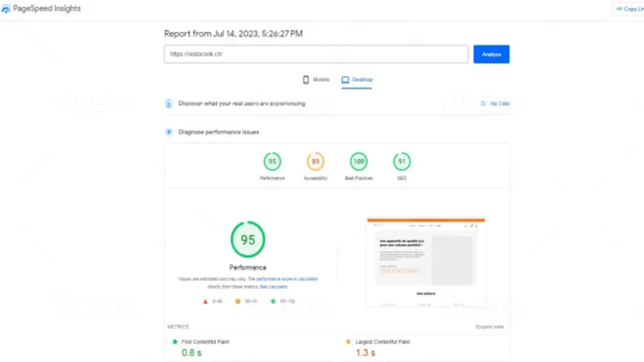
Task: Jump to SEO score gauge 91
Action: point(402,162)
